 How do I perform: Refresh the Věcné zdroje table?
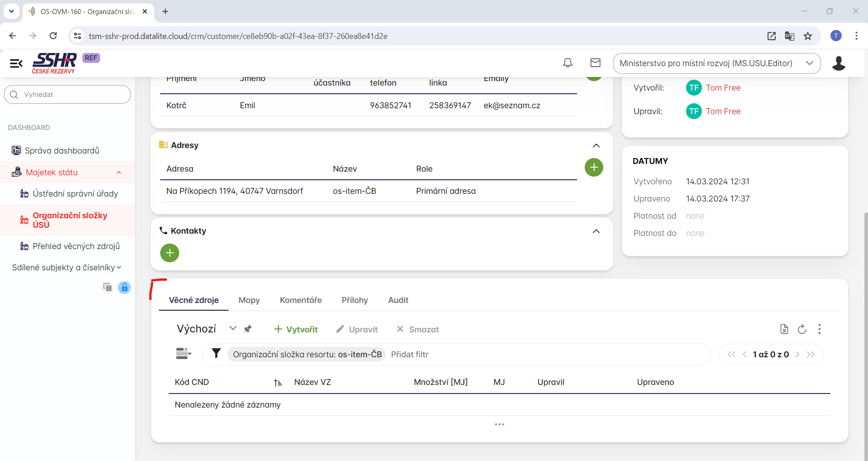coord(801,329)
